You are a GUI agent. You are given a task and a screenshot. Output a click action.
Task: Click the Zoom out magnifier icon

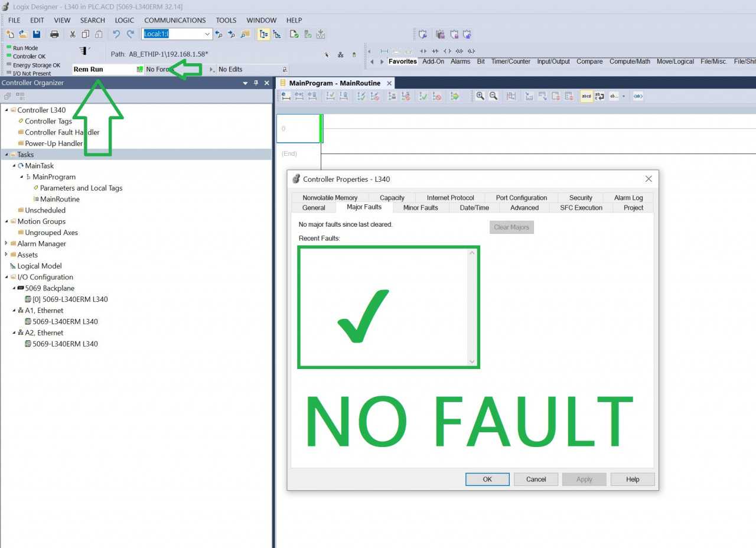pos(493,96)
